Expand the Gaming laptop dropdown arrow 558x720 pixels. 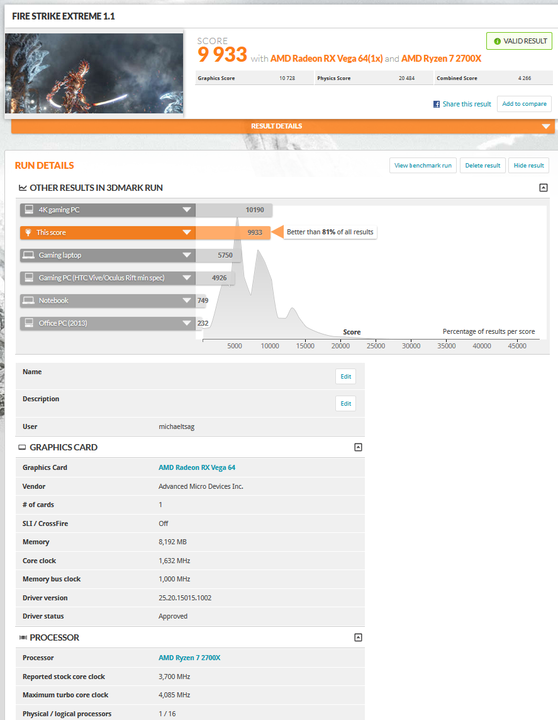186,255
